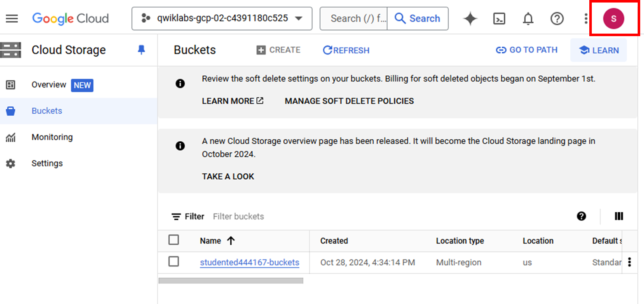
Task: Open column display options icon
Action: click(619, 216)
